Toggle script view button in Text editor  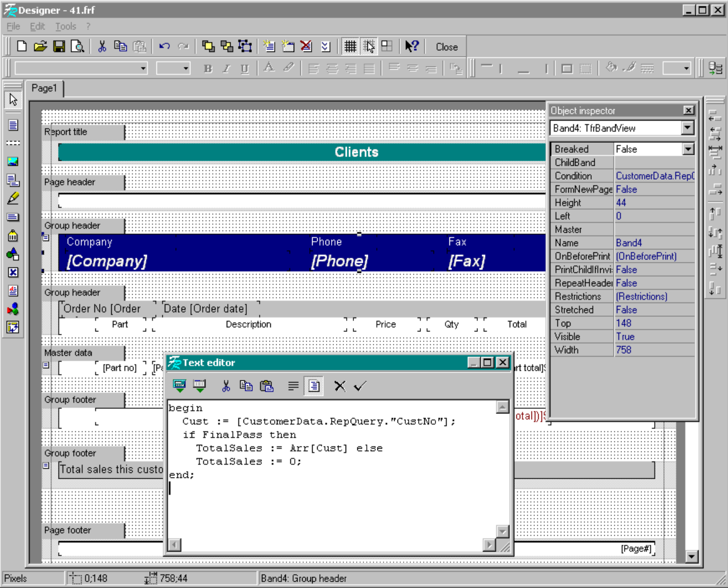point(314,386)
